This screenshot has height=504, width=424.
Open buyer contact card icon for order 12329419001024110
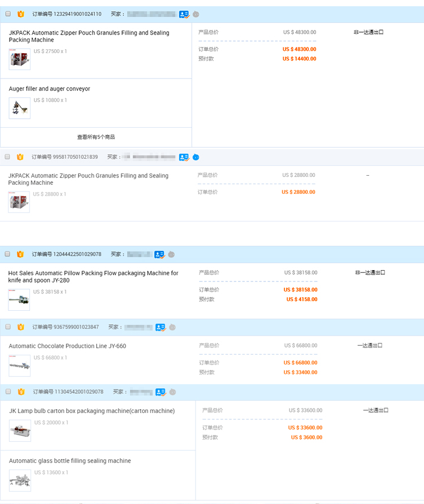[x=184, y=14]
